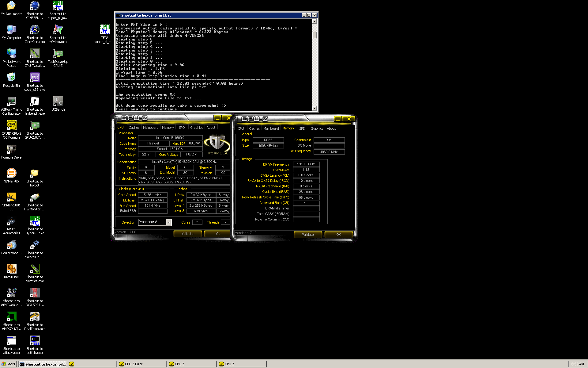Click Validate in left CPU-Z window
588x368 pixels.
(187, 234)
